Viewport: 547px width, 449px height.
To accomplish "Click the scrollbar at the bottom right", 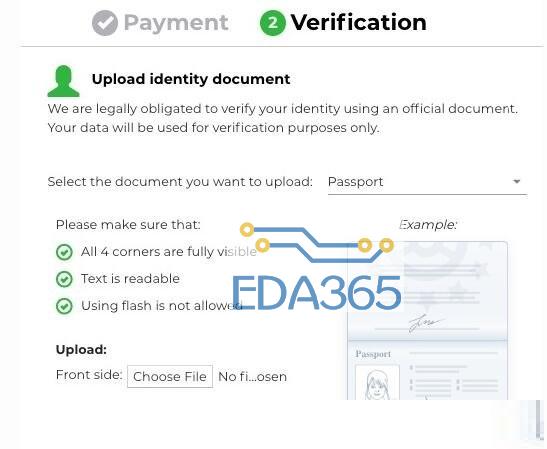I will click(x=539, y=419).
